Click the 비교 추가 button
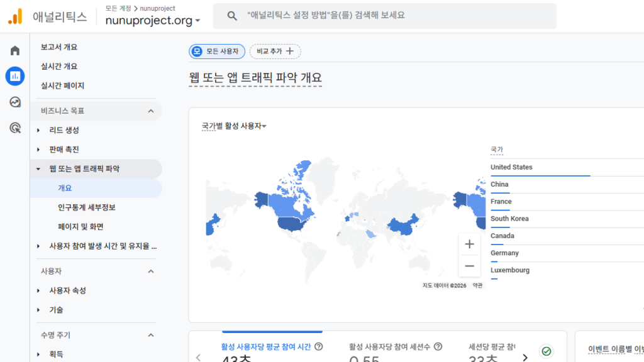The image size is (644, 362). (275, 51)
